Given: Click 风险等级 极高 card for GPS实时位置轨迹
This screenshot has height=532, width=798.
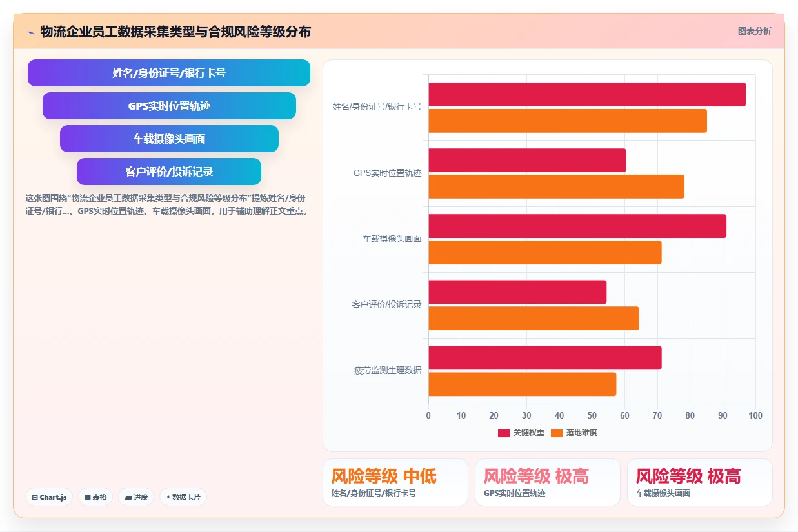Looking at the screenshot, I should pos(548,482).
